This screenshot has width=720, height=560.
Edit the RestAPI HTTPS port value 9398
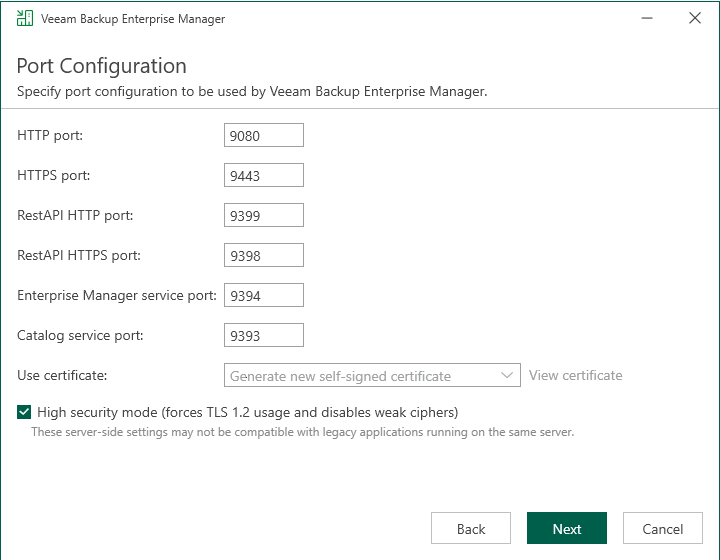point(263,256)
